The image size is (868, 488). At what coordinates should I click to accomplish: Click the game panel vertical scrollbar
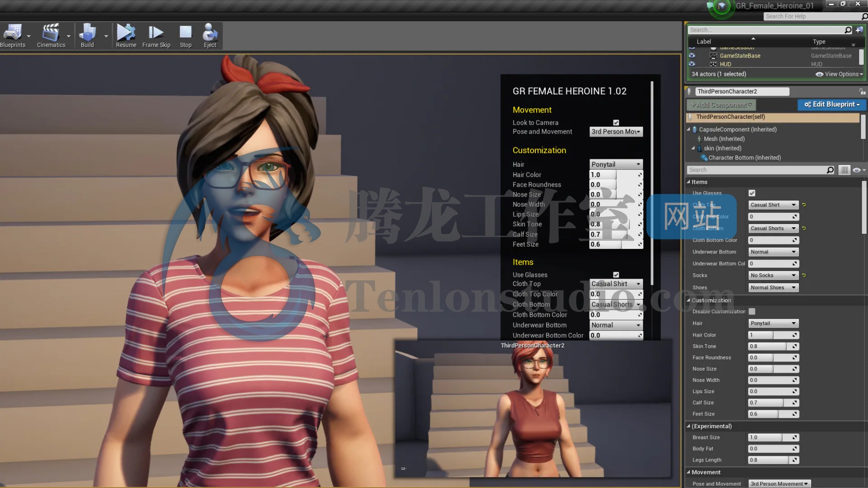[652, 183]
